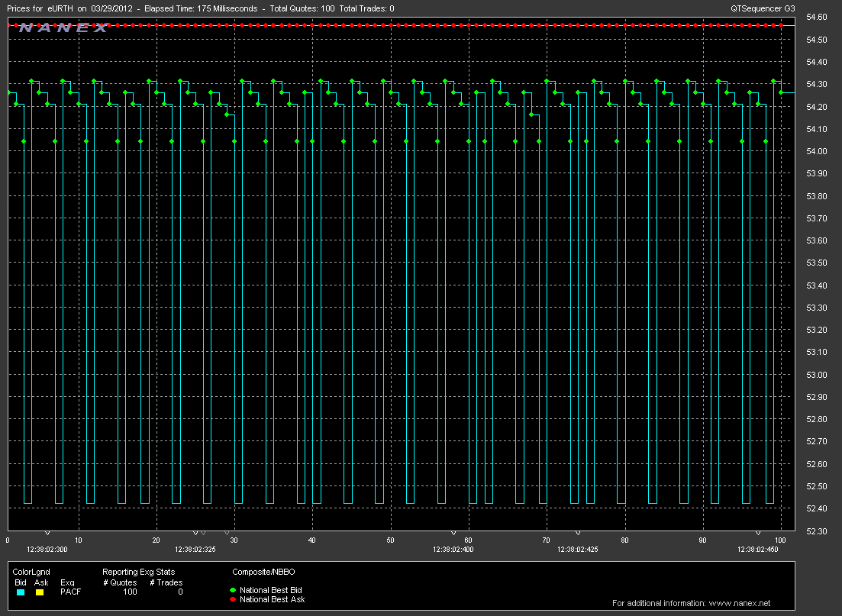Click the 52.40 price axis label
This screenshot has width=842, height=616.
coord(817,508)
